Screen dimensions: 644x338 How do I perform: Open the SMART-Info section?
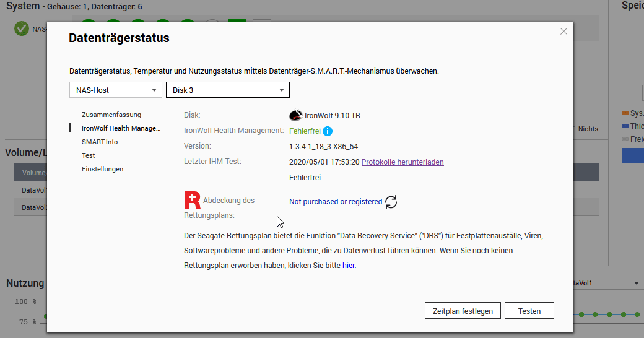[x=100, y=142]
